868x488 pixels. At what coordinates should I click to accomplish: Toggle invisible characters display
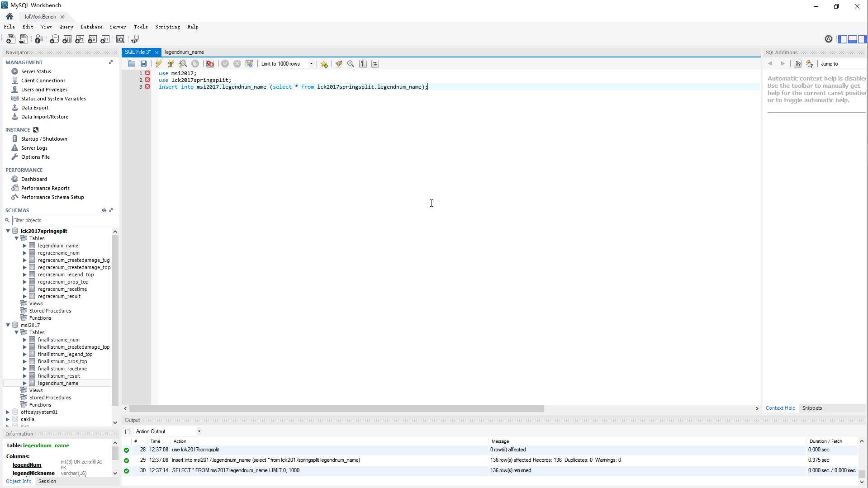(x=363, y=64)
